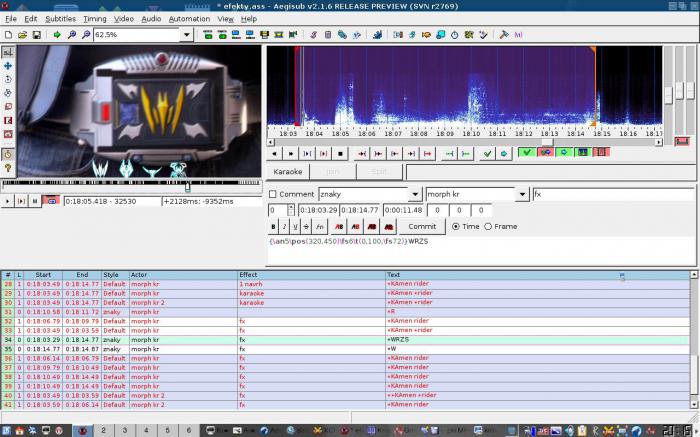Open the Audio menu
The height and width of the screenshot is (437, 700).
coord(151,19)
